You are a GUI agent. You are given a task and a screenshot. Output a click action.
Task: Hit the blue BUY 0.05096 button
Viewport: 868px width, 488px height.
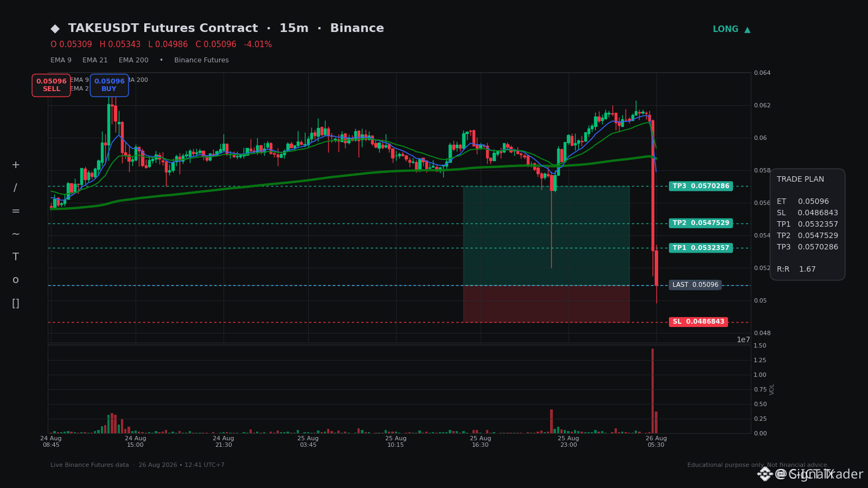point(109,85)
